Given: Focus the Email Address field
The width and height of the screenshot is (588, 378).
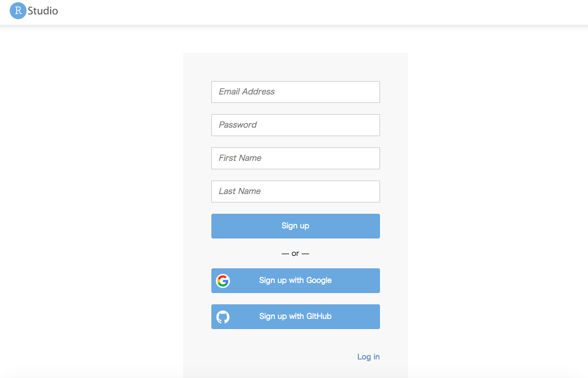Looking at the screenshot, I should 295,92.
